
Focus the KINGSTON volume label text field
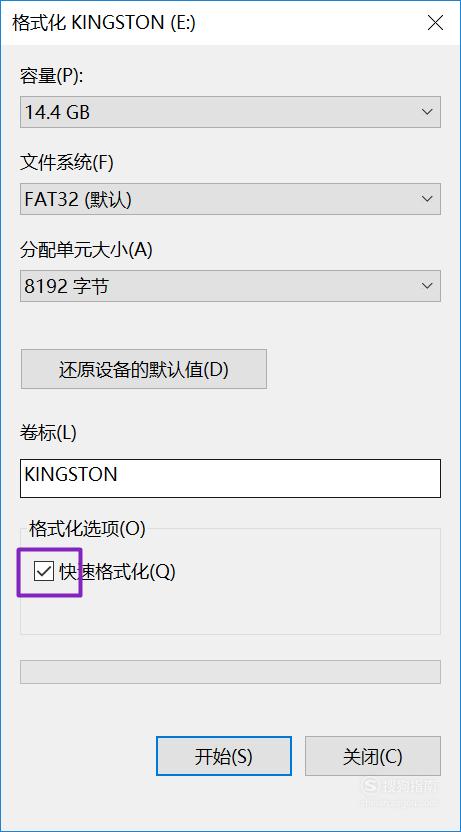230,478
